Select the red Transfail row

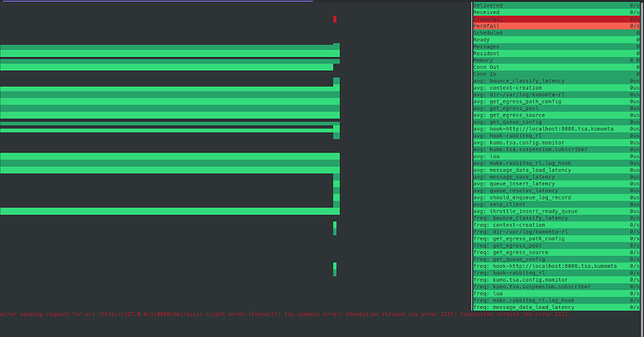click(x=556, y=20)
